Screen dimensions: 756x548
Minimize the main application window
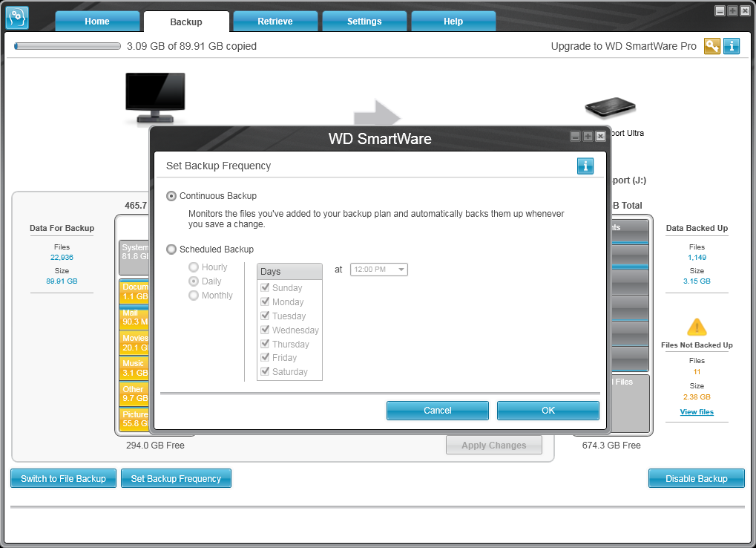click(720, 10)
